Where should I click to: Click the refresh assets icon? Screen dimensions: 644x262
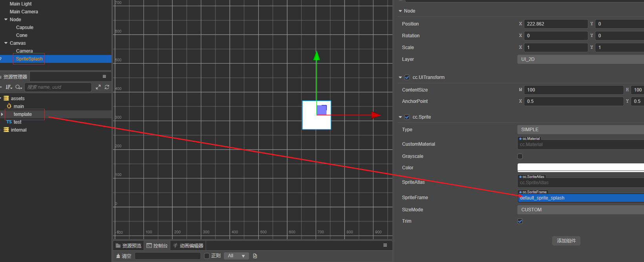click(107, 87)
